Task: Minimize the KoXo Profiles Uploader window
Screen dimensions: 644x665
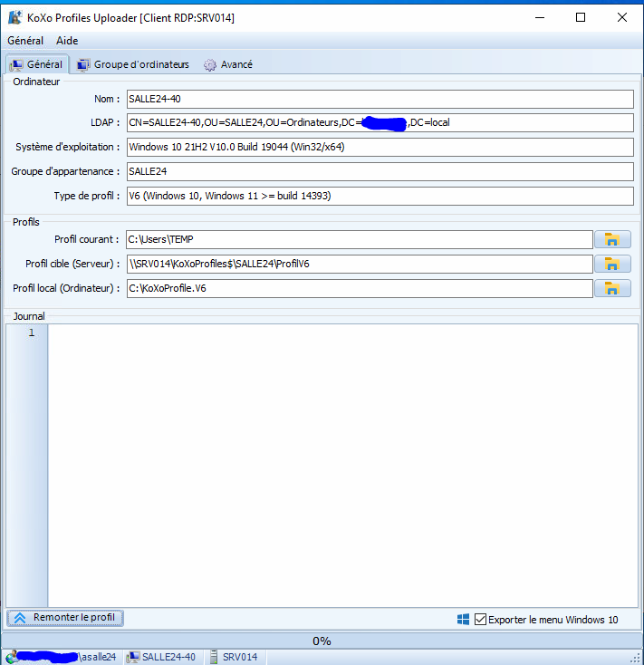Action: click(540, 17)
